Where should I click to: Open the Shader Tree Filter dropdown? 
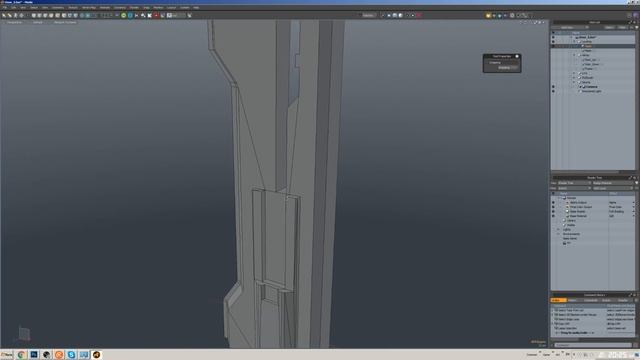click(574, 188)
